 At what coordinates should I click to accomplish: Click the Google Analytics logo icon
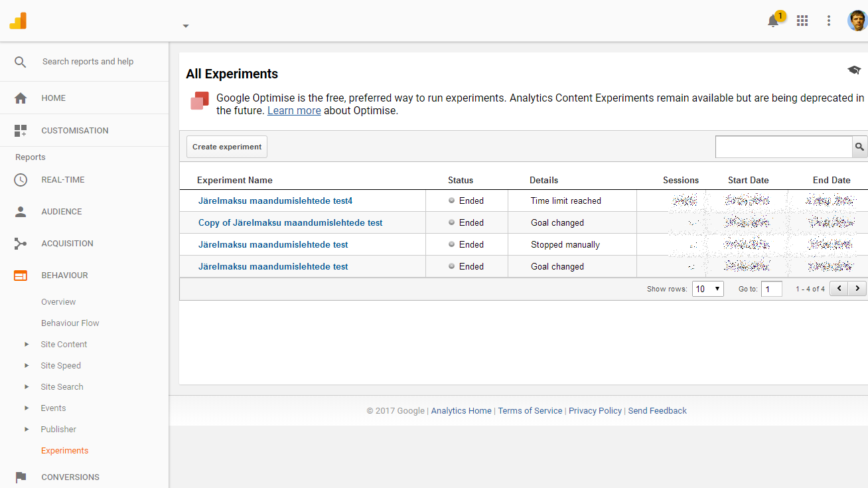point(18,21)
